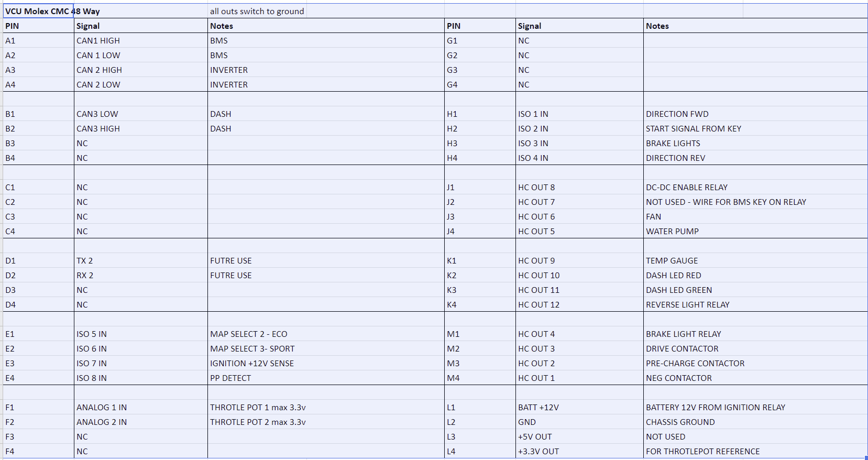The height and width of the screenshot is (460, 868).
Task: Select the title cell "VCU Molex CMC 48 Way"
Action: [x=38, y=11]
